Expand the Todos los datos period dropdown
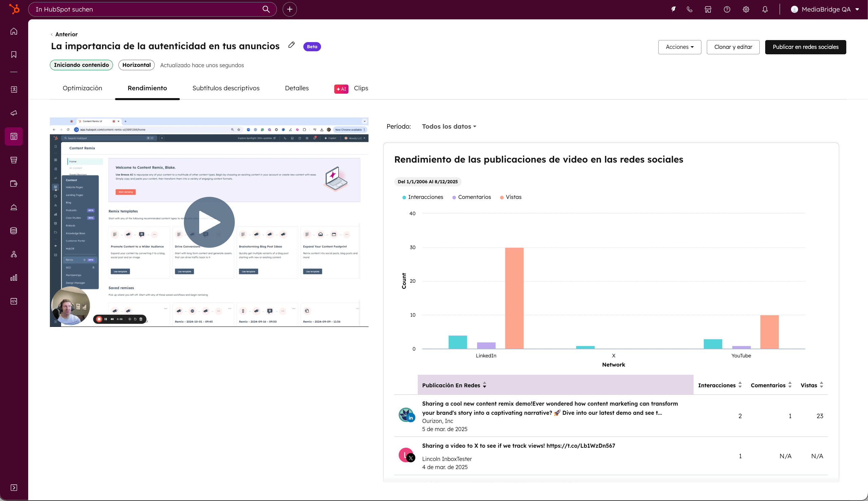The image size is (868, 501). click(x=449, y=127)
